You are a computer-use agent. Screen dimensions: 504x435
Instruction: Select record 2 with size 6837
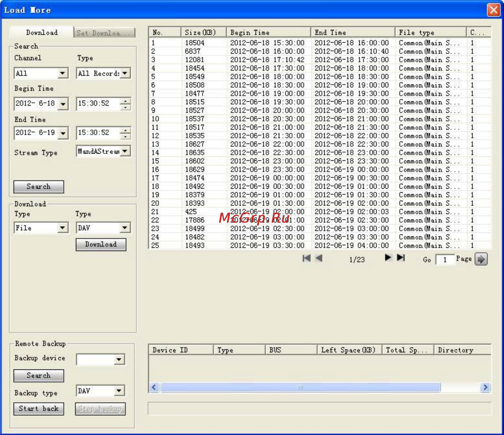pyautogui.click(x=320, y=51)
